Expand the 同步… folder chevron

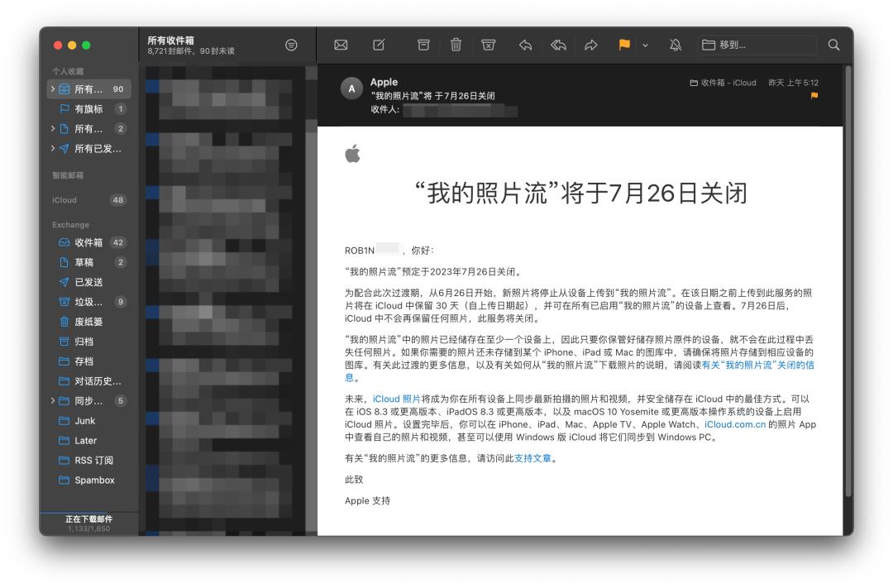[53, 400]
